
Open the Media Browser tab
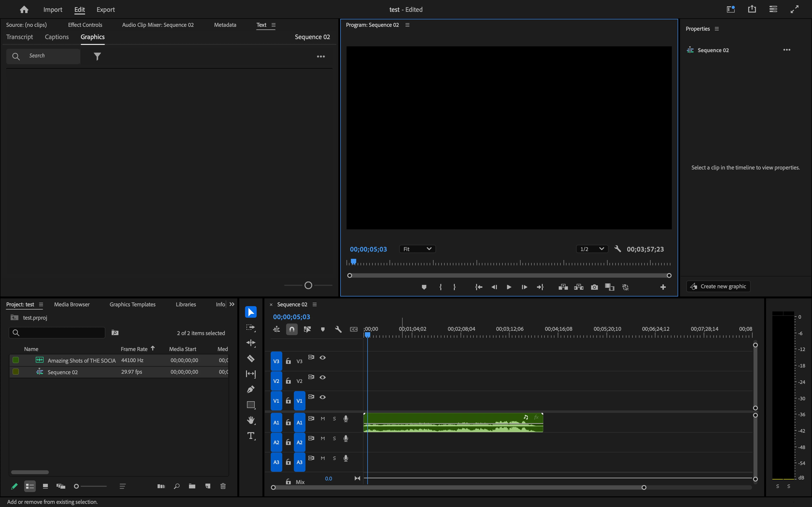tap(72, 304)
